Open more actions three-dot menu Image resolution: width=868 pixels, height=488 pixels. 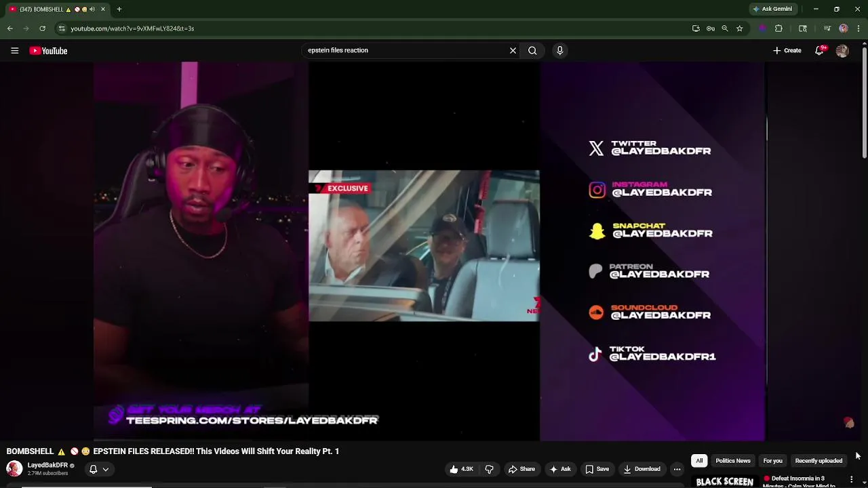pyautogui.click(x=677, y=469)
